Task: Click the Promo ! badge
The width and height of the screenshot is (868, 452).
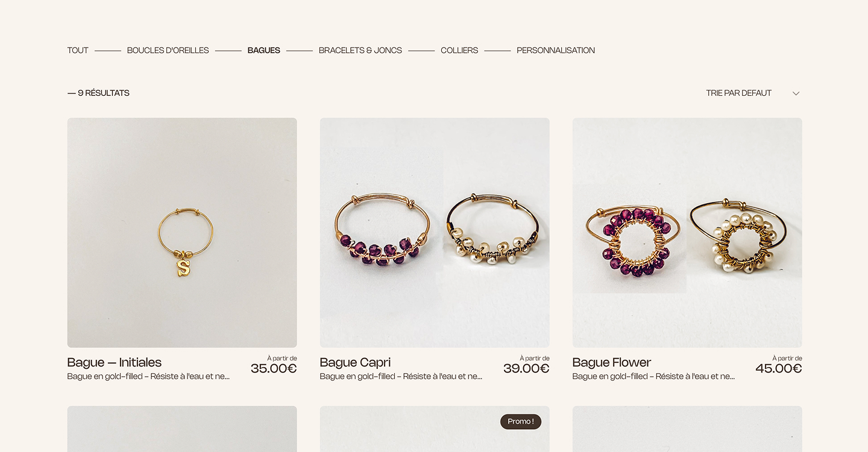Action: [521, 422]
